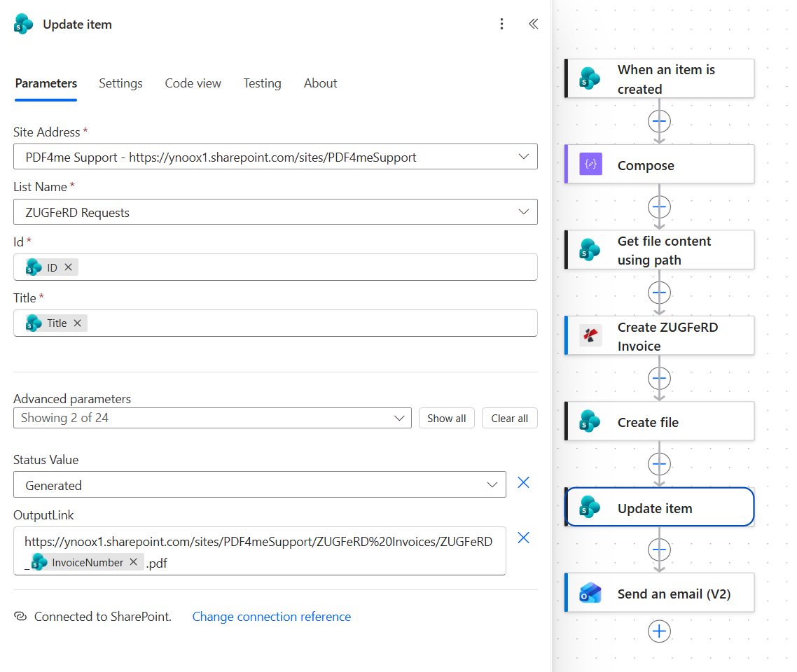Click SharePoint icon on Update item card

[590, 507]
